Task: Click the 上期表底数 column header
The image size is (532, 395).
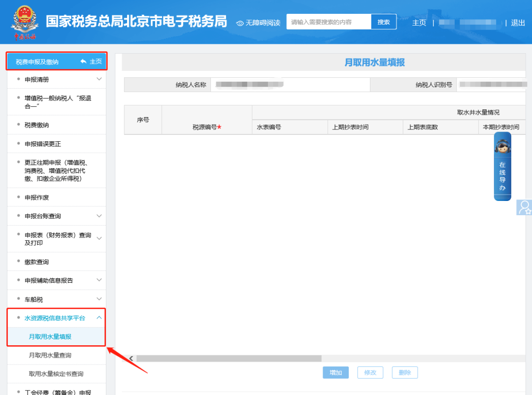Action: click(441, 127)
